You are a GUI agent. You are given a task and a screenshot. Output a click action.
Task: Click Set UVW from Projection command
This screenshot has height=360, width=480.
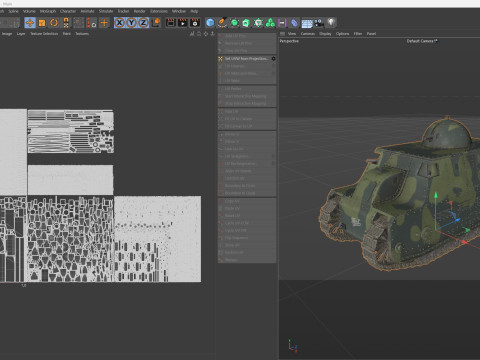tap(246, 59)
